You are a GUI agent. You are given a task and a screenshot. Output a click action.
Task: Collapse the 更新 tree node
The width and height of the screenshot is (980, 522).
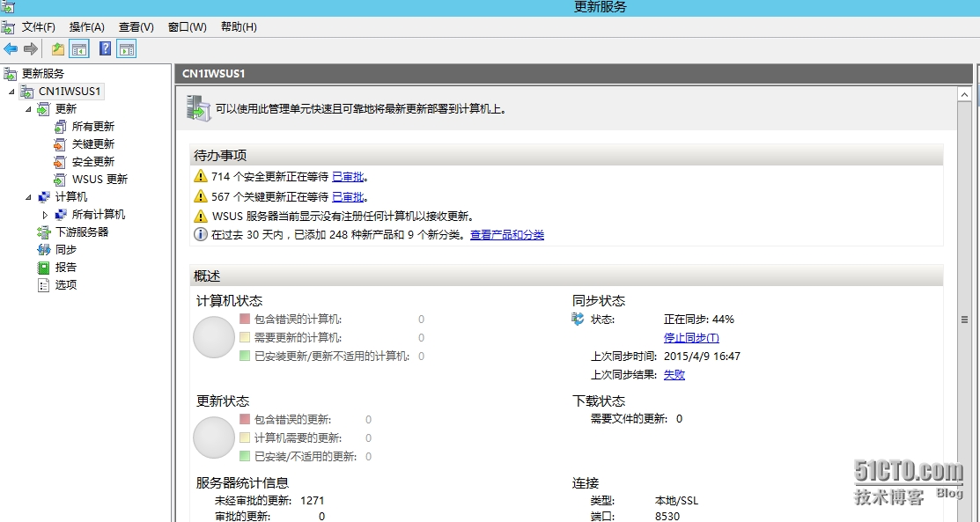[28, 109]
